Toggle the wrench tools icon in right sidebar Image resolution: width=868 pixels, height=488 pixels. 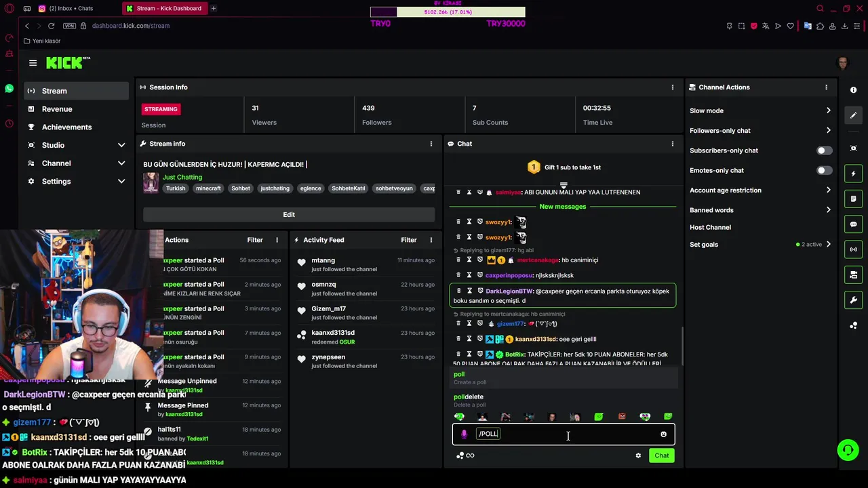tap(853, 300)
